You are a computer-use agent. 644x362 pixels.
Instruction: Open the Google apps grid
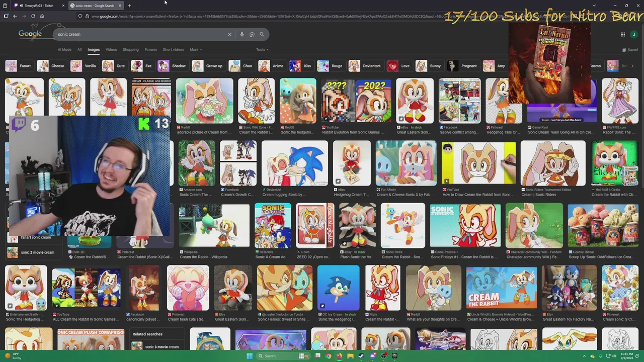click(x=622, y=34)
